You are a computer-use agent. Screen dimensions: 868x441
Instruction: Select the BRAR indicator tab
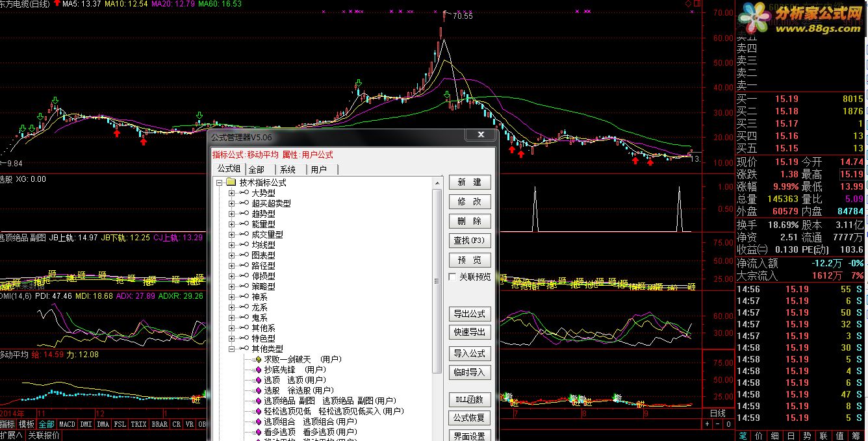point(159,424)
